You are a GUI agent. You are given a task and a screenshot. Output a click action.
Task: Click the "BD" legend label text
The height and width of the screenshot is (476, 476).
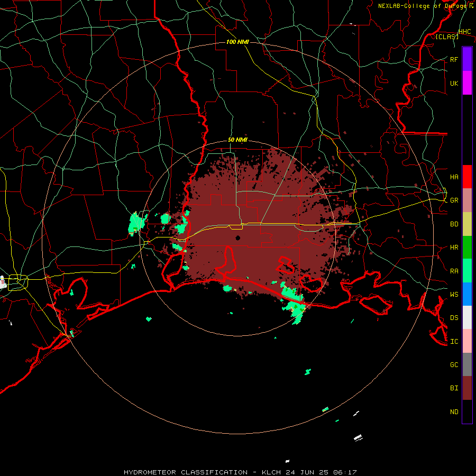[454, 224]
